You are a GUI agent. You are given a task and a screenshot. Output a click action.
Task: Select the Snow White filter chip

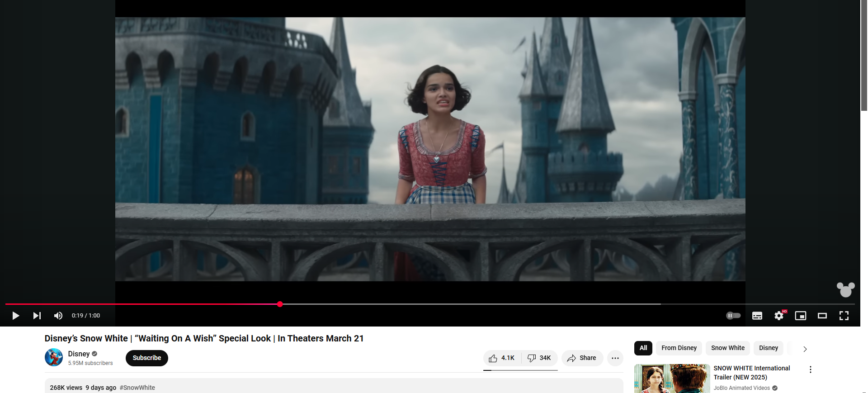727,348
